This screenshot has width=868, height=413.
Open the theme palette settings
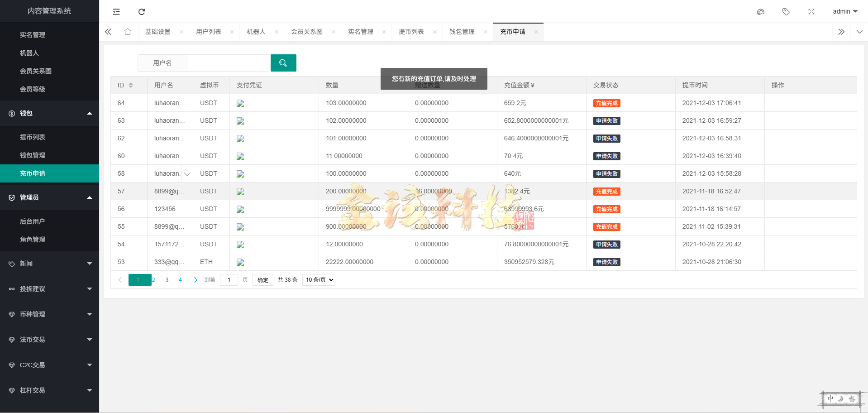click(x=760, y=12)
